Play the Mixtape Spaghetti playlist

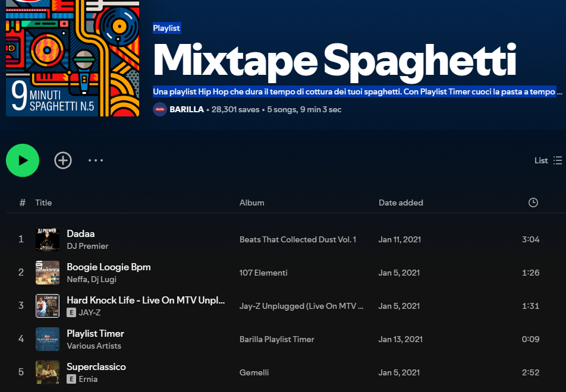[x=23, y=160]
